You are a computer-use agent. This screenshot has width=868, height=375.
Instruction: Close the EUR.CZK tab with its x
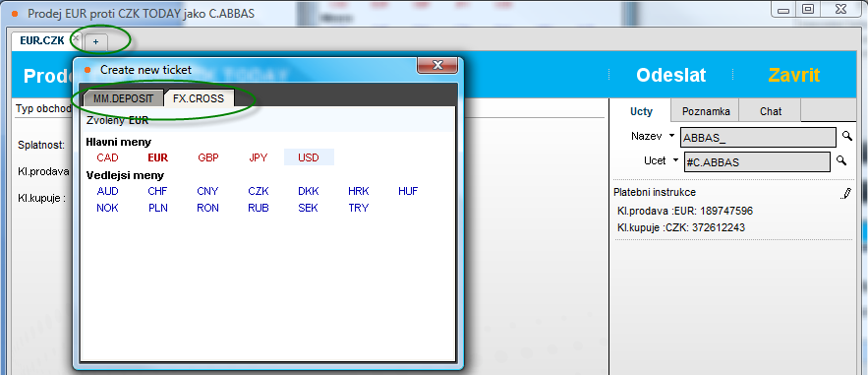pos(76,38)
